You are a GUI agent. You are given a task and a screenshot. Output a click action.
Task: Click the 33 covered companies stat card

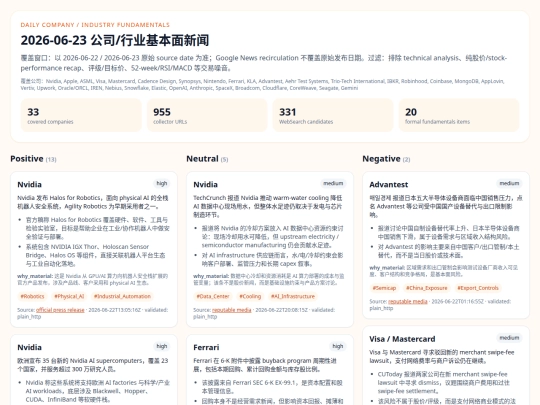pos(81,115)
